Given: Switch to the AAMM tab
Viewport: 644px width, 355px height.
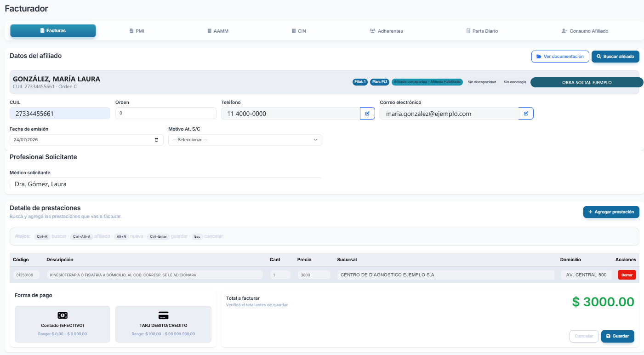Looking at the screenshot, I should click(218, 31).
